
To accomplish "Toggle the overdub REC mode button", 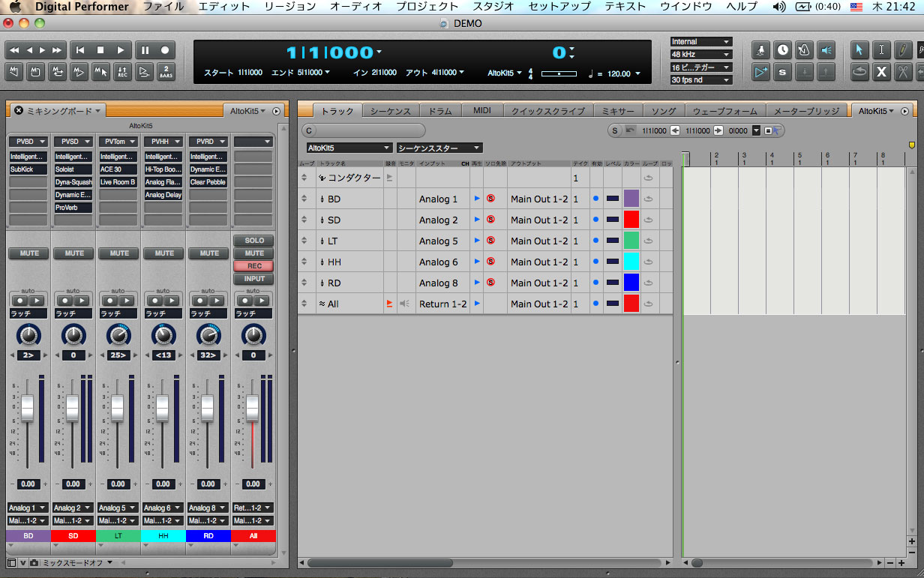I will (122, 72).
